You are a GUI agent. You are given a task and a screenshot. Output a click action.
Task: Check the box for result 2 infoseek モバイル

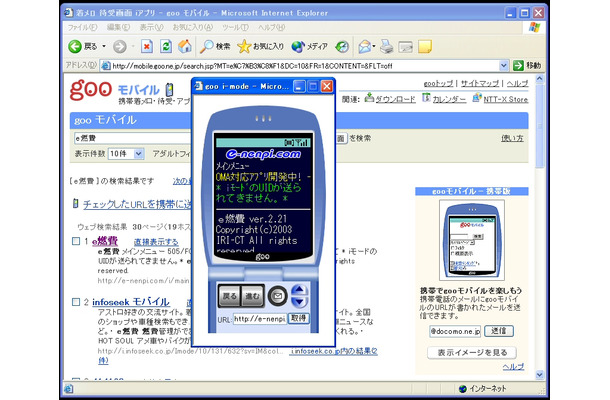coord(76,302)
